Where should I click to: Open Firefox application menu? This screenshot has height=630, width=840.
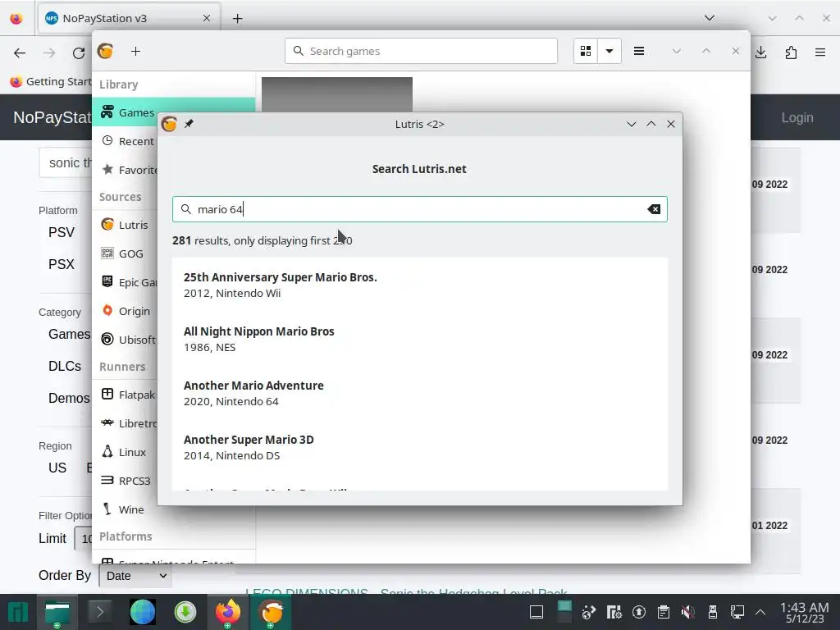click(820, 52)
